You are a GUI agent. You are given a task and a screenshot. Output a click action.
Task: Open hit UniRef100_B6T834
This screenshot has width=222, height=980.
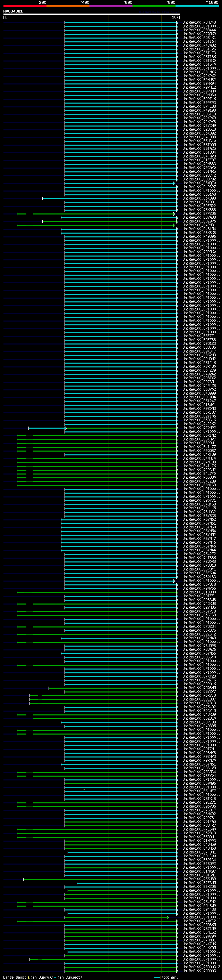pyautogui.click(x=199, y=153)
